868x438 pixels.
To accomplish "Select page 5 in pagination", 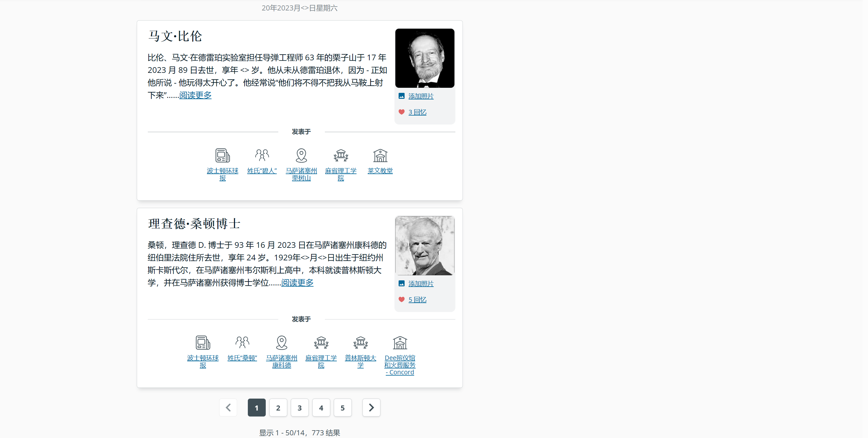I will coord(342,408).
